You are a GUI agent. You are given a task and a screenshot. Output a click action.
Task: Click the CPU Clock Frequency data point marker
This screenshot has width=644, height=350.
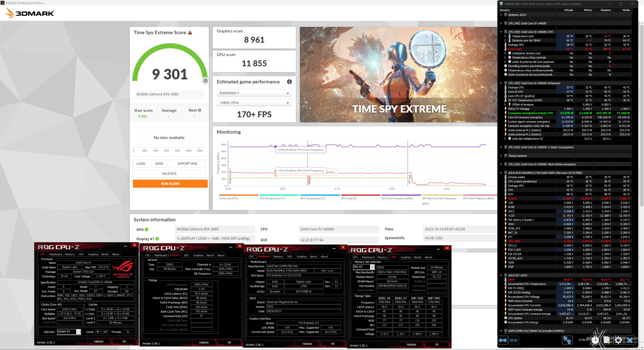(275, 146)
